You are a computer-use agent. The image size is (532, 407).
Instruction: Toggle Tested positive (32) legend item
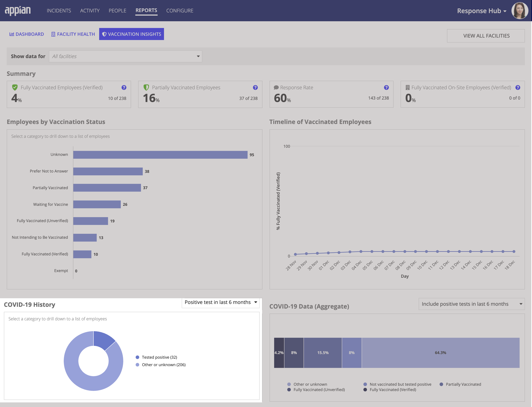click(x=157, y=357)
